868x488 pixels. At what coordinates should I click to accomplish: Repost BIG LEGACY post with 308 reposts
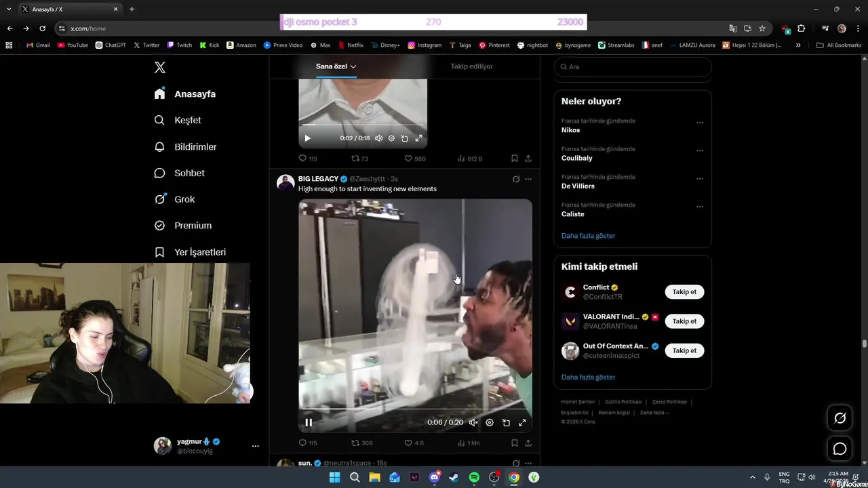click(x=361, y=443)
